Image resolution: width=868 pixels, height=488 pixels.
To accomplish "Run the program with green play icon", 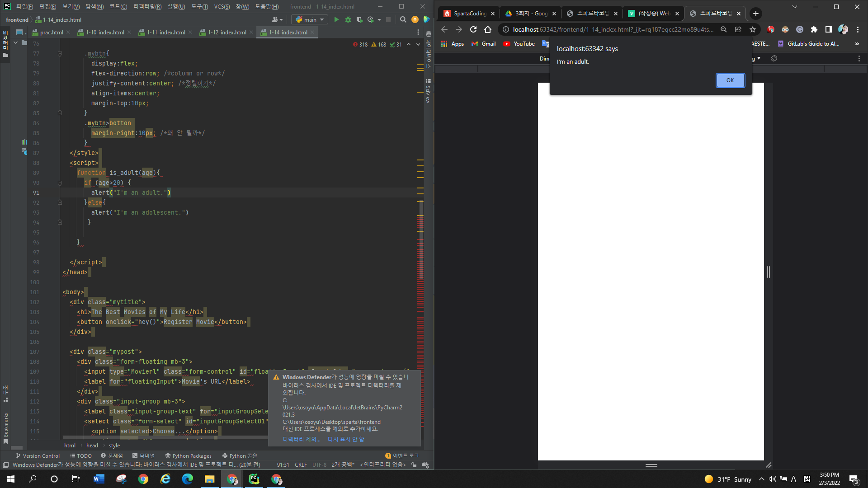I will pyautogui.click(x=336, y=19).
